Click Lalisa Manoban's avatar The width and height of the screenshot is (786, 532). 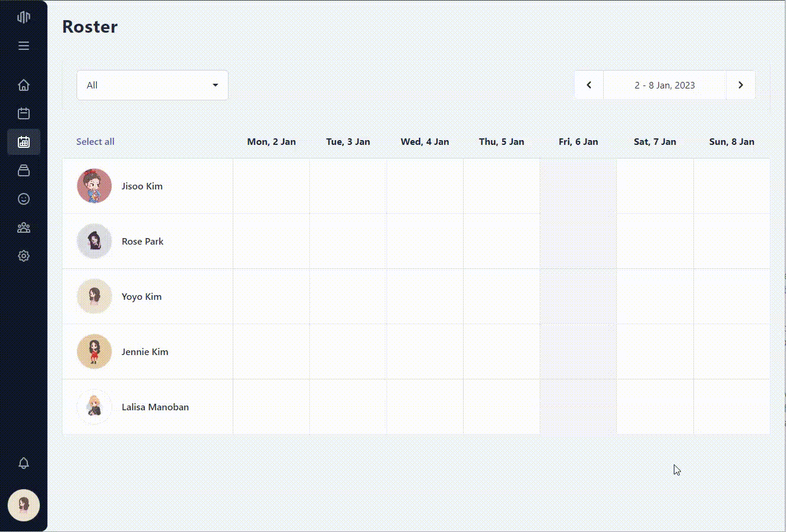click(94, 407)
